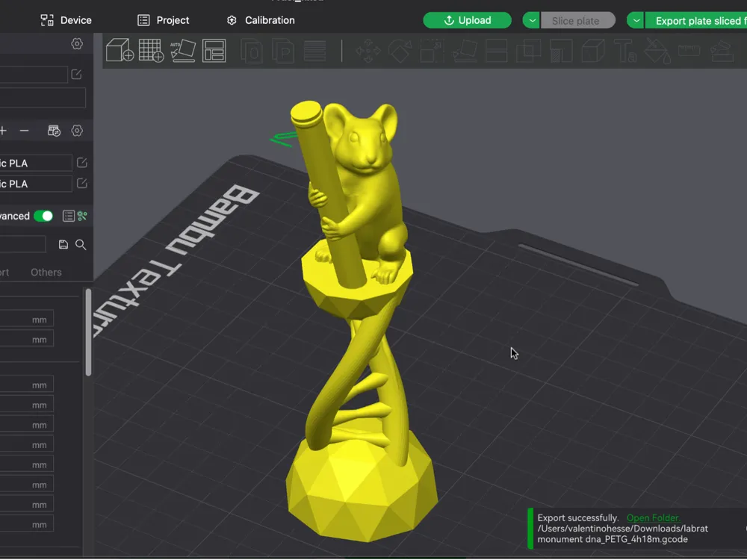Expand the Slice plate dropdown arrow
Viewport: 747px width, 560px height.
(532, 20)
